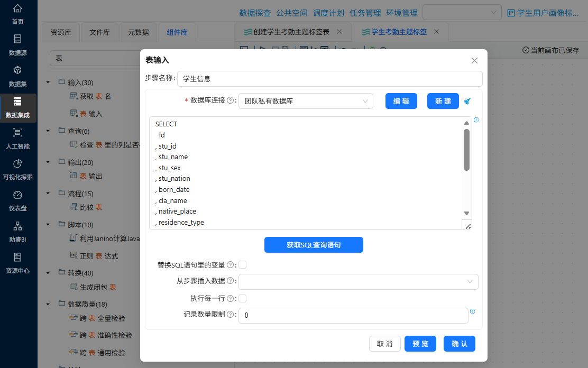
Task: Select the 表输出 component
Action: coord(86,176)
